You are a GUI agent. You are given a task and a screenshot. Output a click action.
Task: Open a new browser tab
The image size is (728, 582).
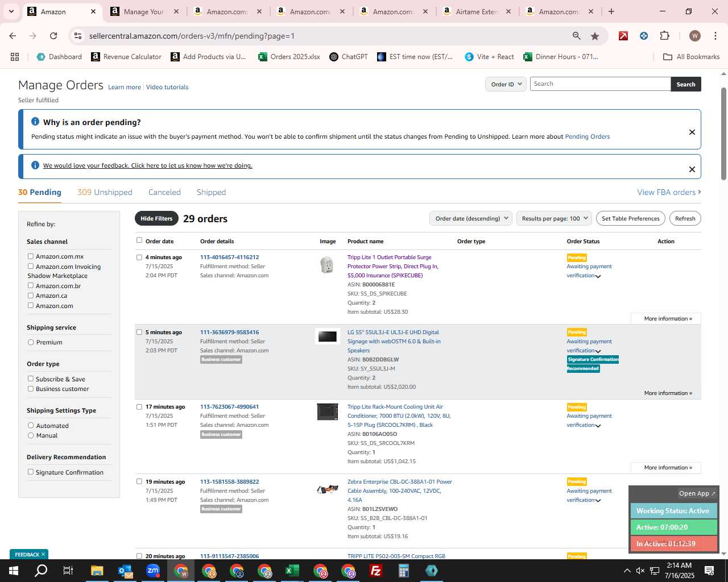tap(611, 11)
